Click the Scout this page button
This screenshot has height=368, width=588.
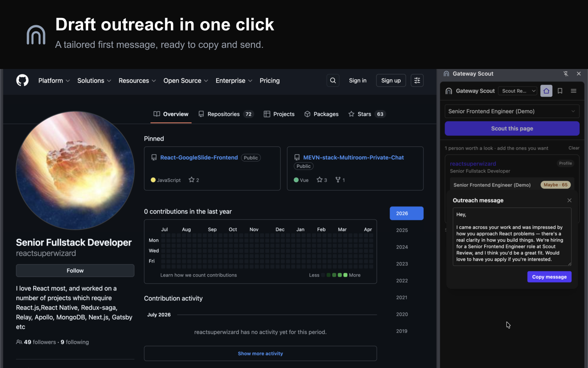click(x=512, y=129)
